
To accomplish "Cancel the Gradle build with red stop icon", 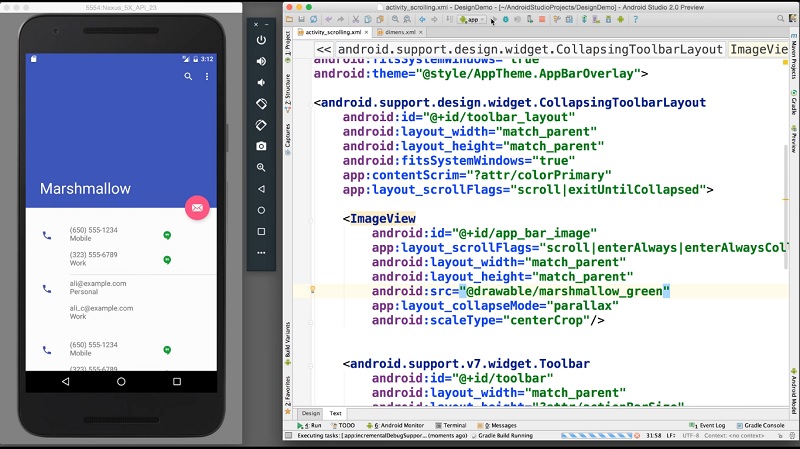I will coord(637,436).
